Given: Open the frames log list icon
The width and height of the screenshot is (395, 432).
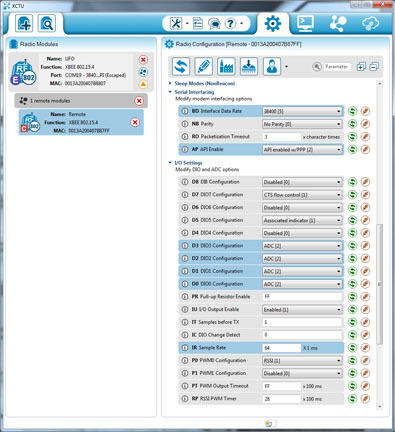Looking at the screenshot, I should [x=198, y=23].
